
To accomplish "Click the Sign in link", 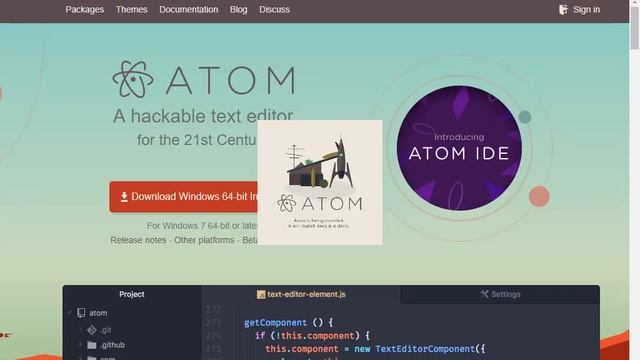I will click(586, 9).
